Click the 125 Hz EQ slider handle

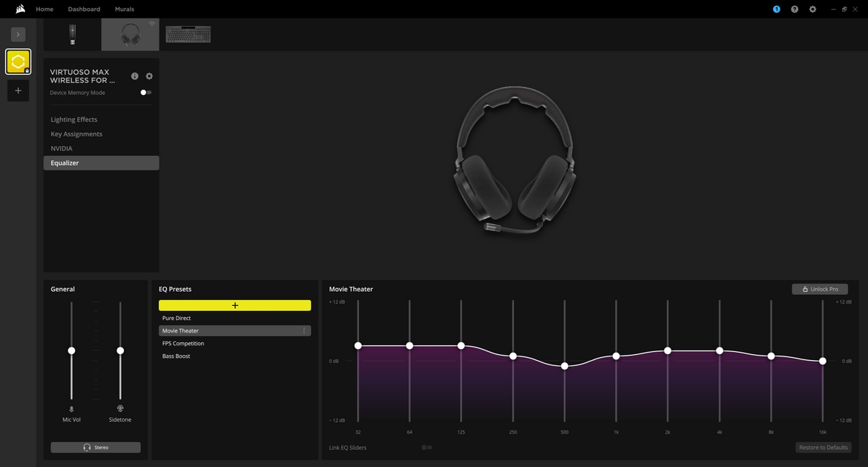(x=461, y=346)
